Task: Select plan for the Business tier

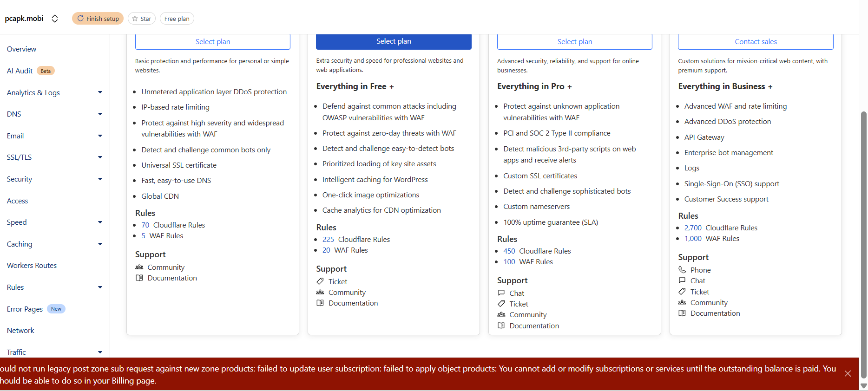Action: tap(575, 41)
